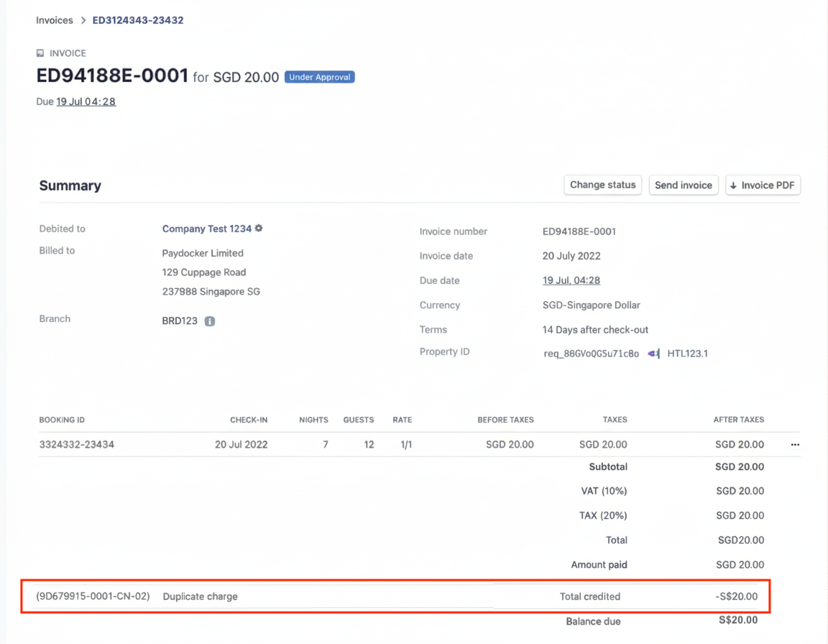Open the Company Test 1234 link

click(x=206, y=229)
